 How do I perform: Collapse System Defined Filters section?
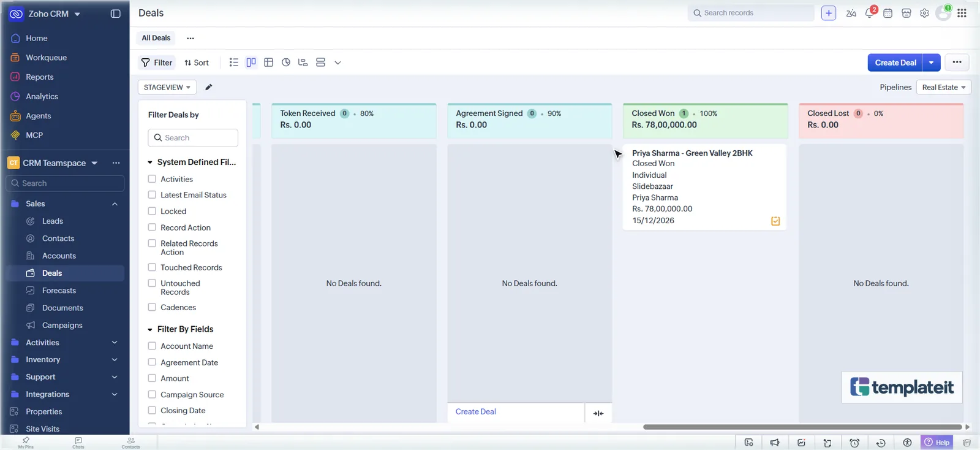pyautogui.click(x=150, y=162)
